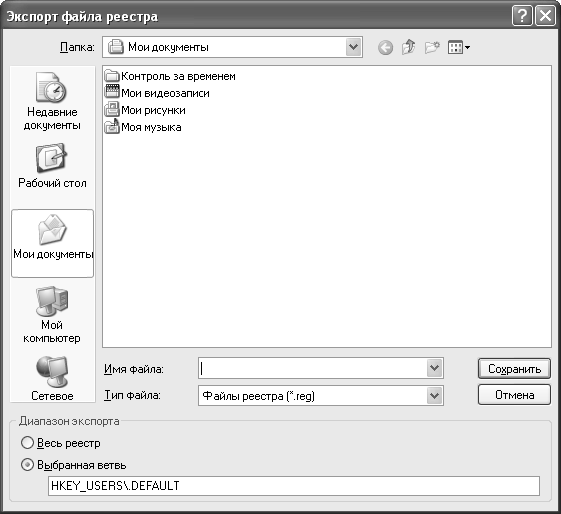The image size is (561, 514).
Task: Click the help question mark button
Action: pos(522,16)
